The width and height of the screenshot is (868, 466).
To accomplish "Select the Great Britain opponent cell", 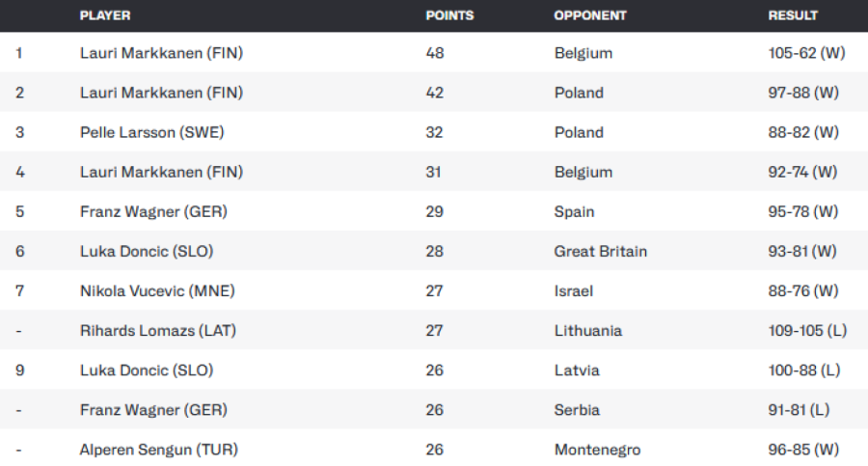I will pos(601,251).
